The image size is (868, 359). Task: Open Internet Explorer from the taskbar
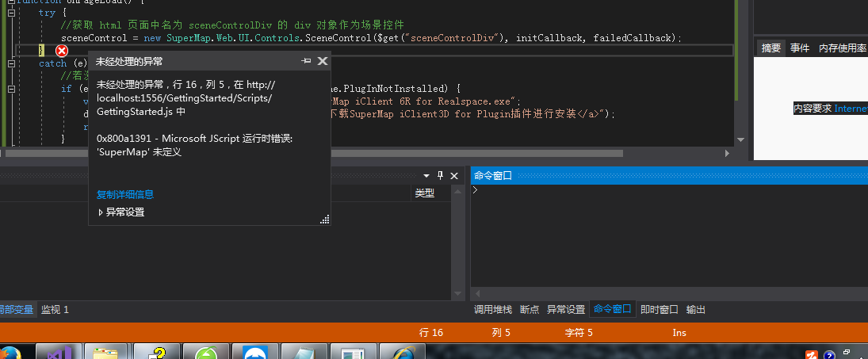pos(401,352)
